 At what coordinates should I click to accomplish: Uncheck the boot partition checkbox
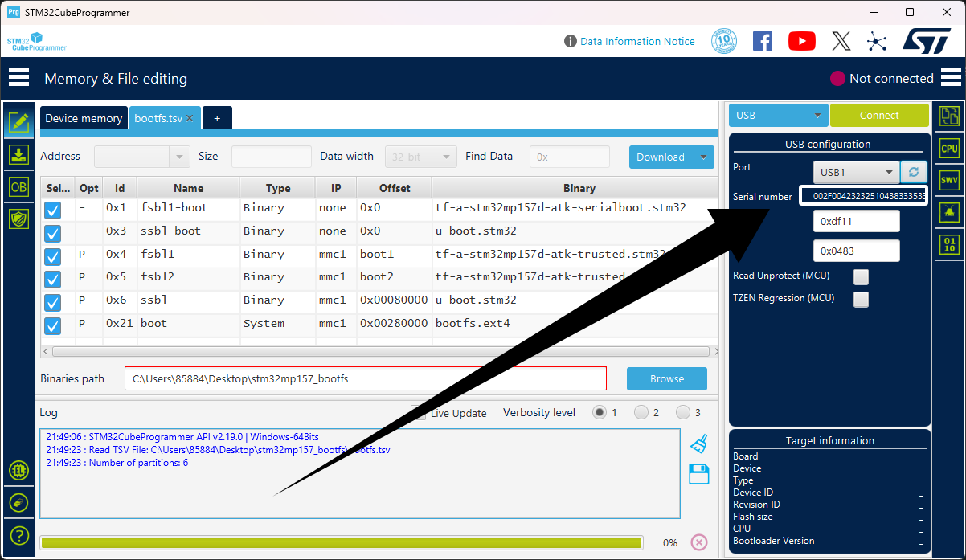pyautogui.click(x=52, y=326)
